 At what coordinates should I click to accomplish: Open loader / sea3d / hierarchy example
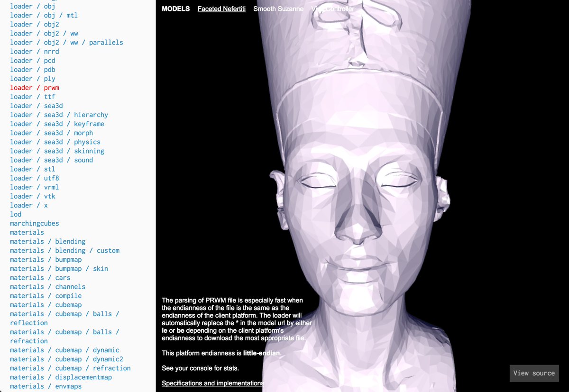[59, 115]
